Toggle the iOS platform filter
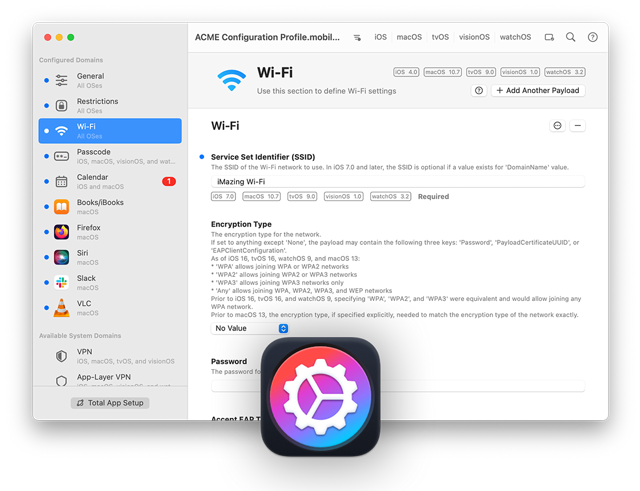Screen dimensions: 640x491 [380, 37]
